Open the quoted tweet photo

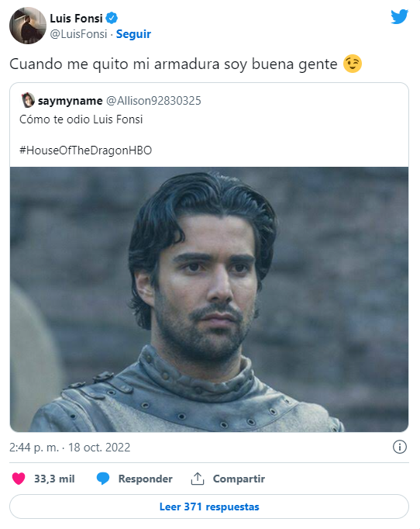[x=209, y=299]
